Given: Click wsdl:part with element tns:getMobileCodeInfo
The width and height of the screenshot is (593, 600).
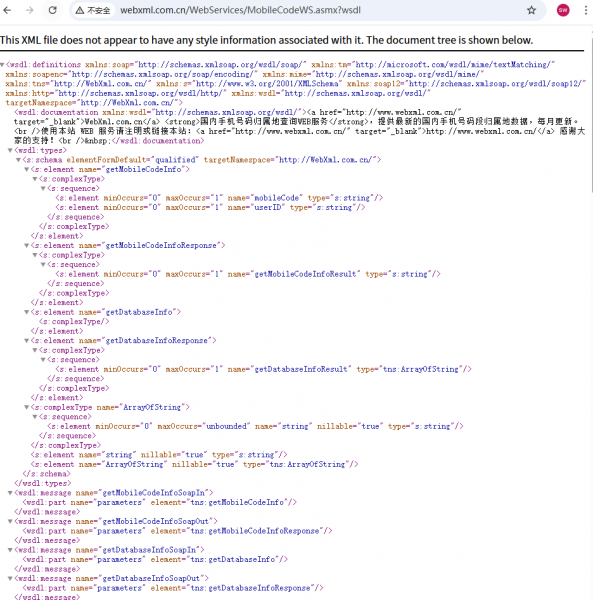Looking at the screenshot, I should (160, 502).
